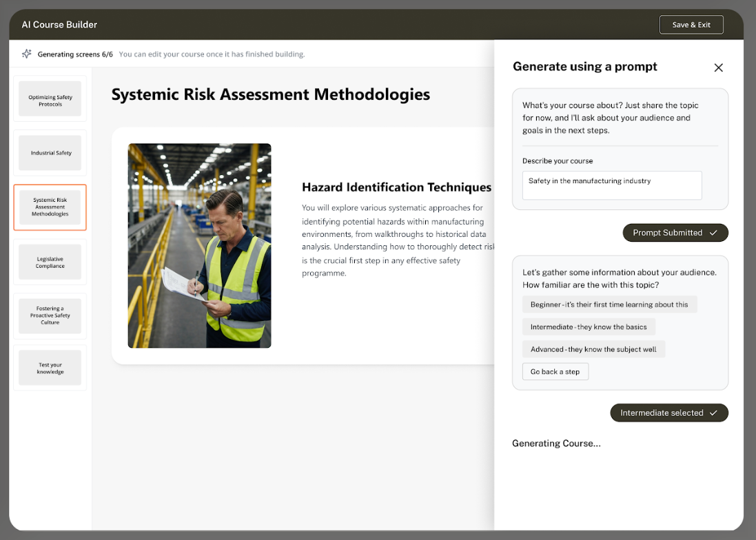Select the Optimizing Safety Protocols slide thumbnail
756x540 pixels.
pyautogui.click(x=50, y=98)
